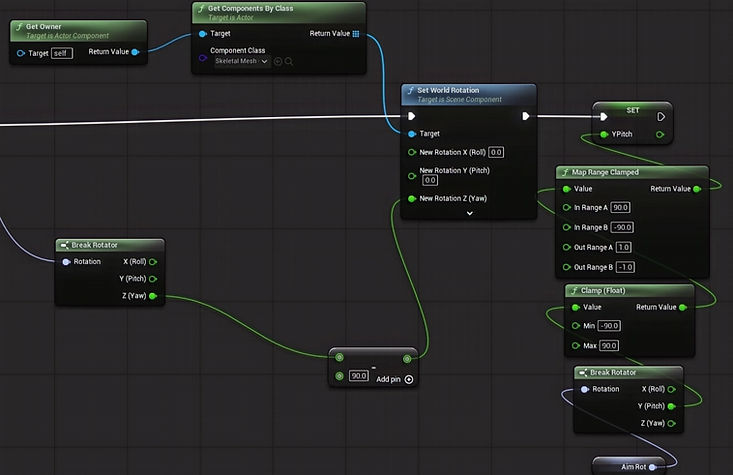The width and height of the screenshot is (733, 475).
Task: Open the Skeletal Mesh class dropdown
Action: pos(242,61)
